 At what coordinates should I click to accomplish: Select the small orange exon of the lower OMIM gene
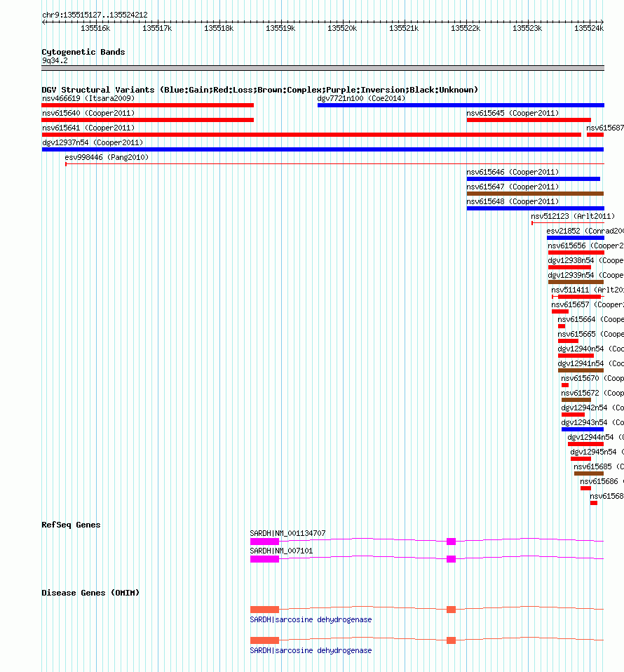point(451,640)
